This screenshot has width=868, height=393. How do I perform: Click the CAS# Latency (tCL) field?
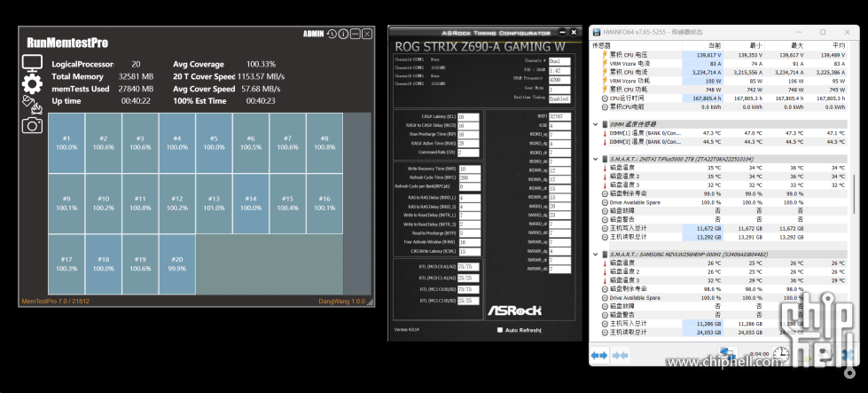pos(468,117)
